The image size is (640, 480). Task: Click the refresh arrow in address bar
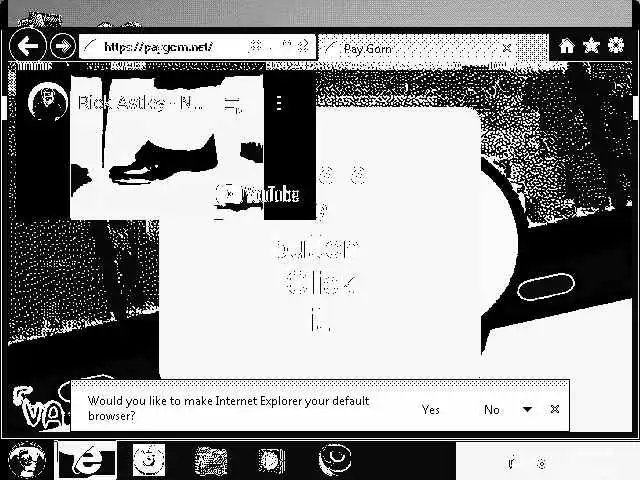[303, 46]
